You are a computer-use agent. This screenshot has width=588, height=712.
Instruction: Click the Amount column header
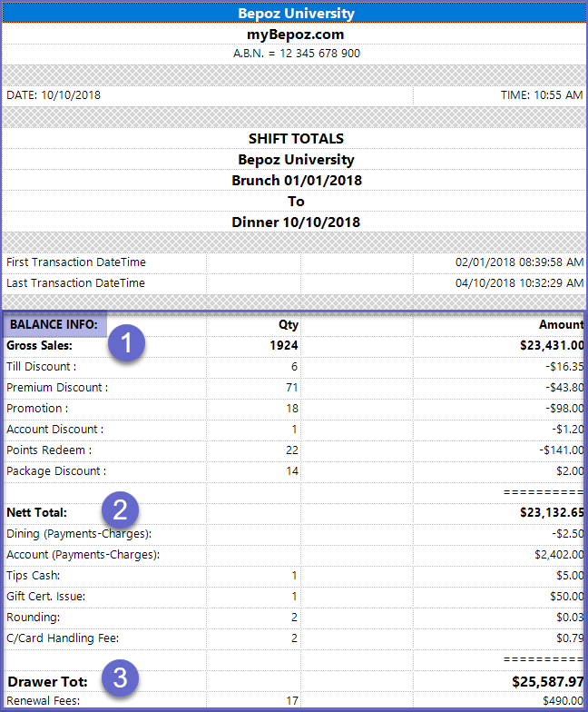point(561,324)
